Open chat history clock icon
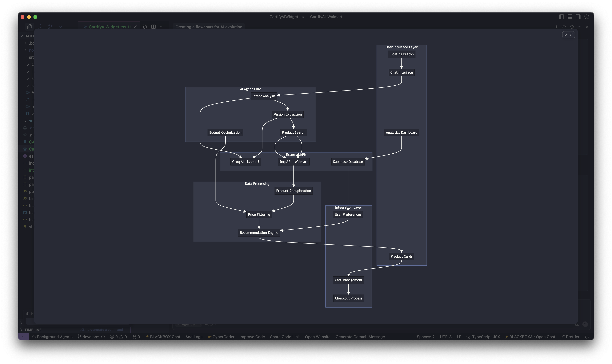612x364 pixels. [x=572, y=27]
